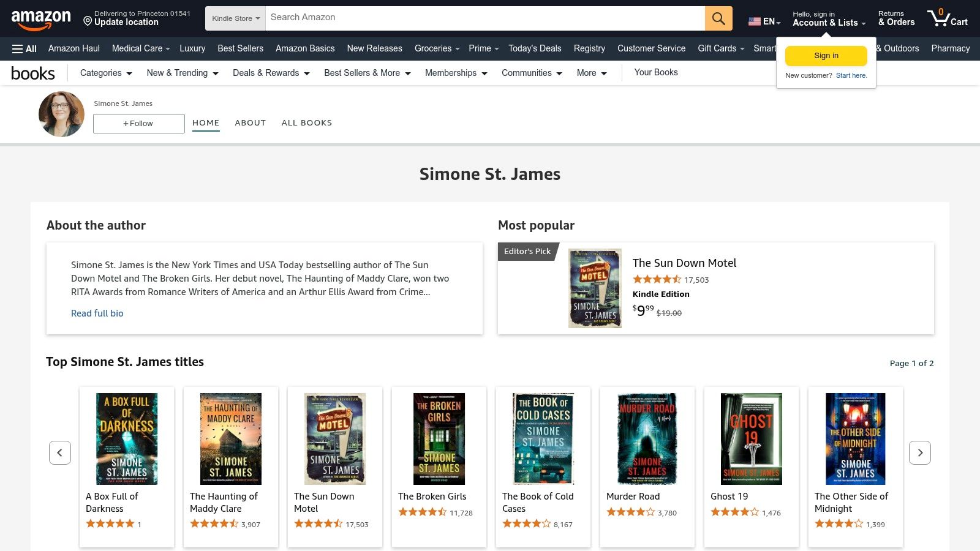Open the All hamburger menu

[24, 48]
